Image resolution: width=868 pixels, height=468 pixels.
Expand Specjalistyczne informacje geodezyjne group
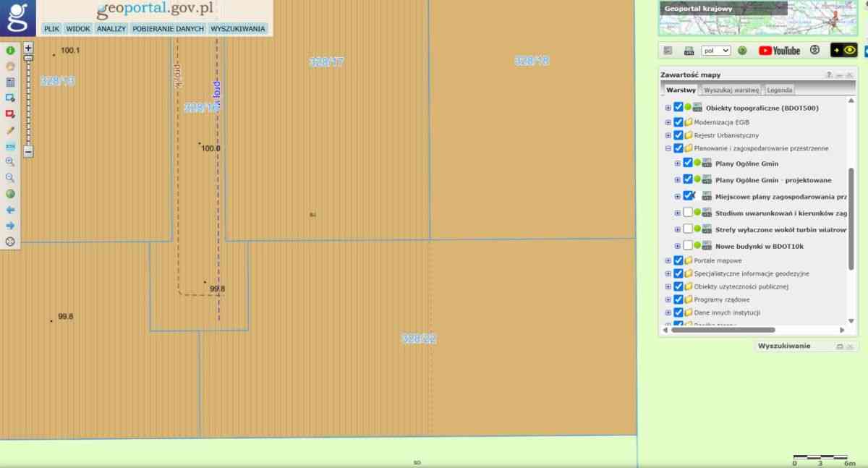tap(668, 273)
